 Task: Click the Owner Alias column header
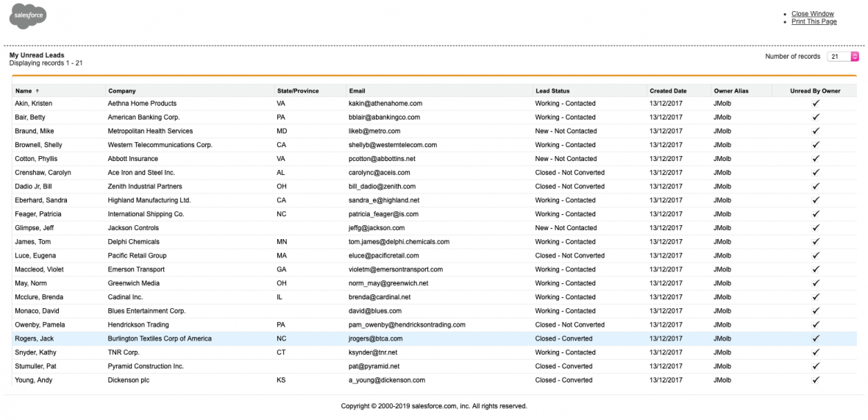[x=731, y=90]
